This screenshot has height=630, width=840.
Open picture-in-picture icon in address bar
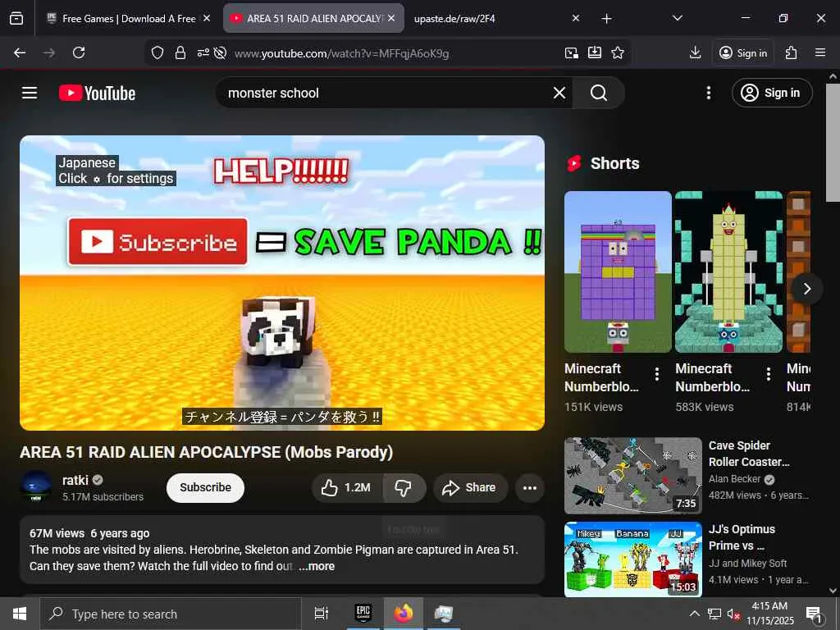[x=571, y=52]
